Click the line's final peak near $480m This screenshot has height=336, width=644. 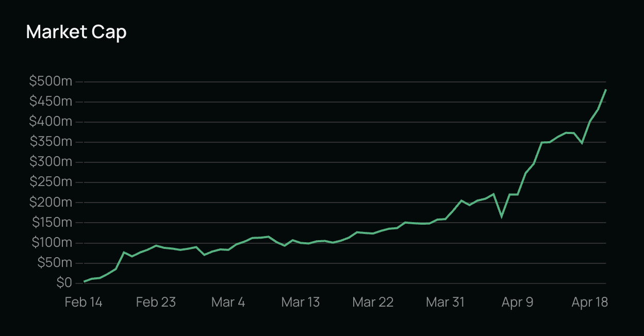(x=606, y=90)
